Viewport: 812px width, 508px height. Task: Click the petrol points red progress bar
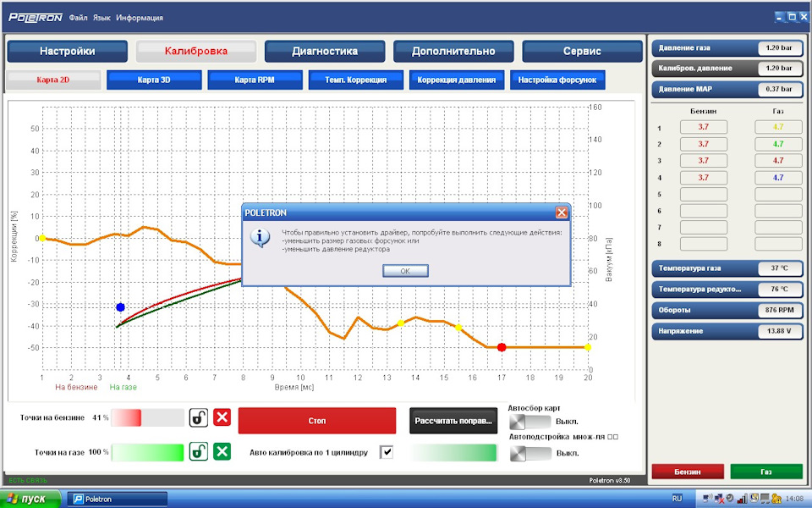pos(147,417)
